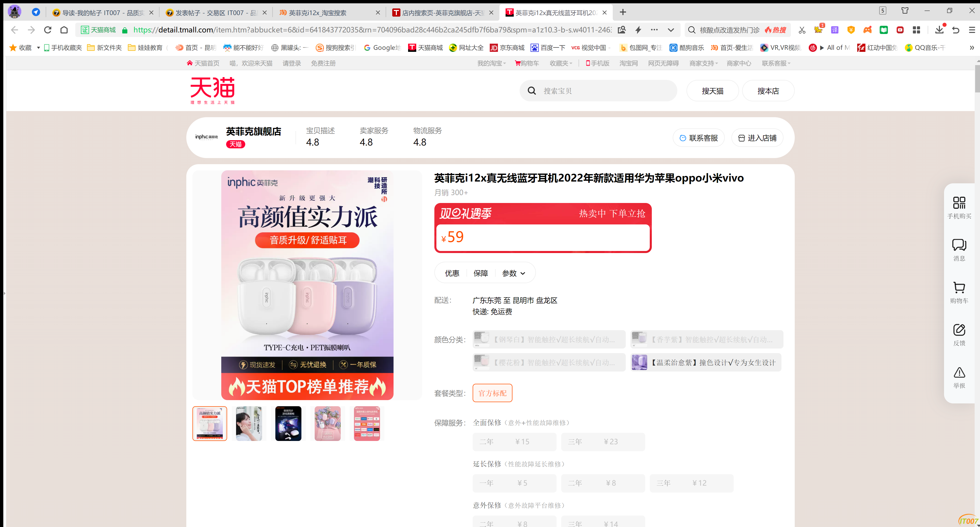Image resolution: width=980 pixels, height=527 pixels.
Task: Select the pink brand-compatibility thumbnail
Action: tap(367, 423)
